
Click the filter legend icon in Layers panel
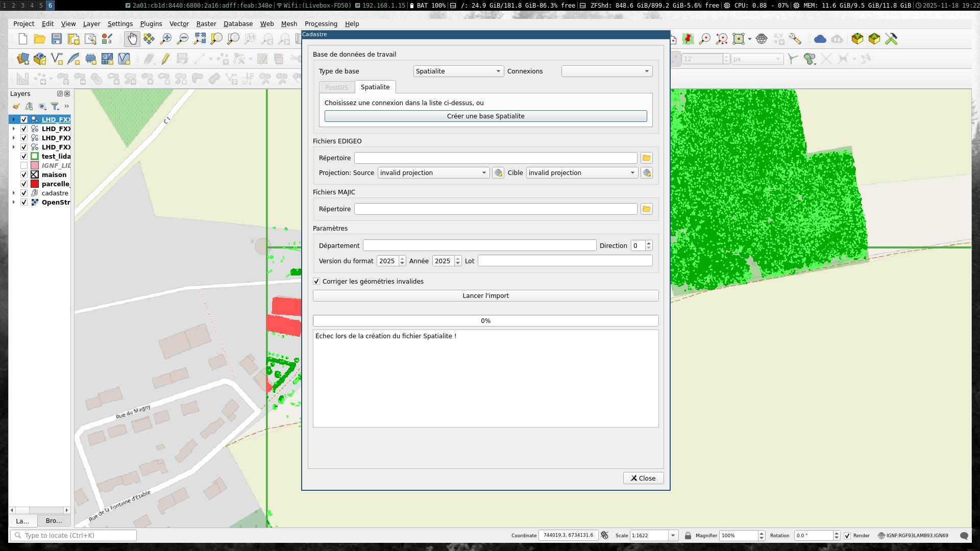(55, 106)
